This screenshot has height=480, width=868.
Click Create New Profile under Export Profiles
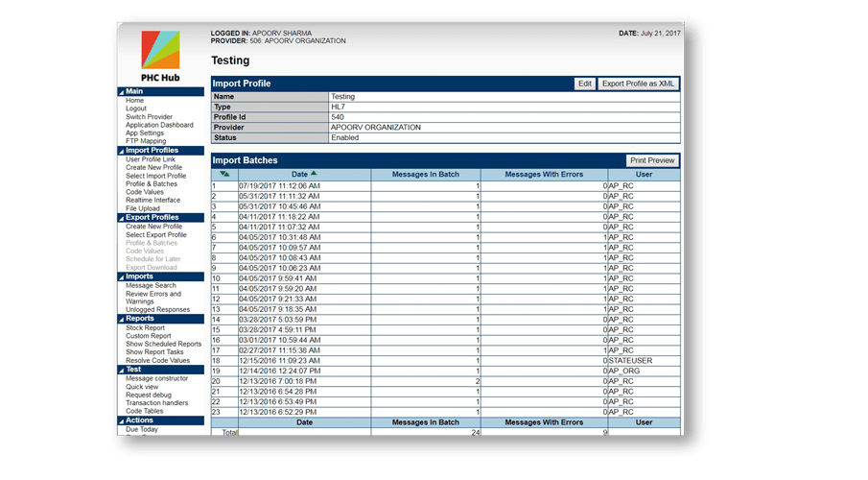153,227
